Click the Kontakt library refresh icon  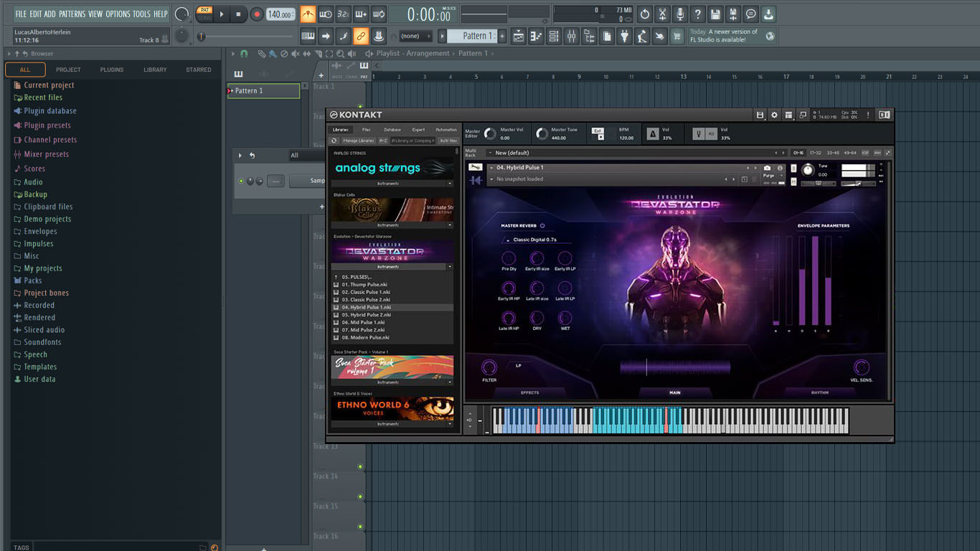pos(335,141)
